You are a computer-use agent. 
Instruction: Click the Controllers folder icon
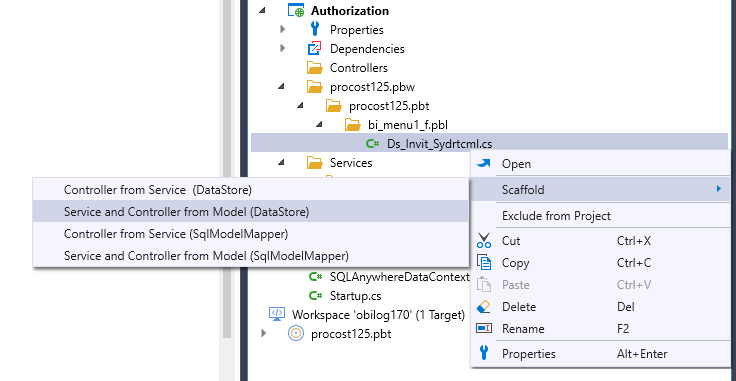[x=314, y=68]
